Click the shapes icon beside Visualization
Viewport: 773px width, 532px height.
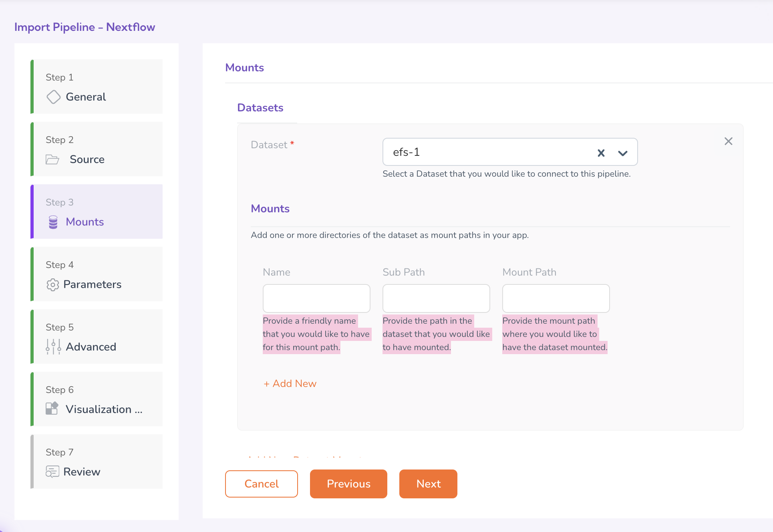click(x=52, y=409)
